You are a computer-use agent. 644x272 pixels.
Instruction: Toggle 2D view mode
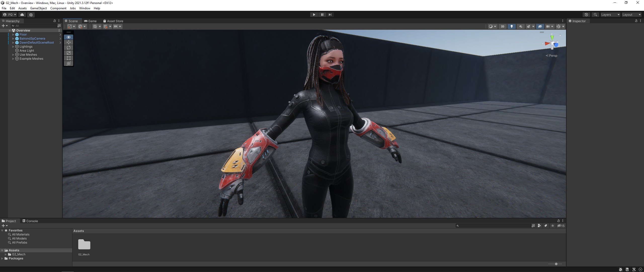pyautogui.click(x=502, y=26)
